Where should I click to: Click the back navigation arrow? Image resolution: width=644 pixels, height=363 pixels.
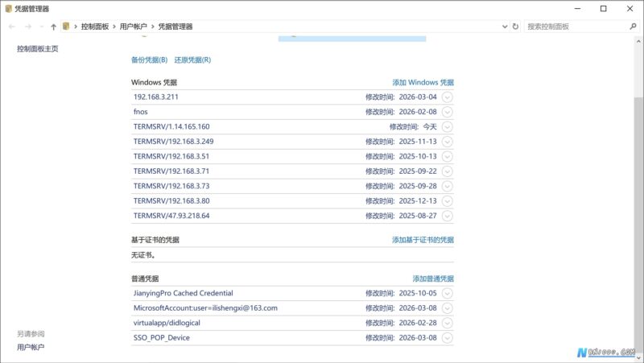[11, 27]
